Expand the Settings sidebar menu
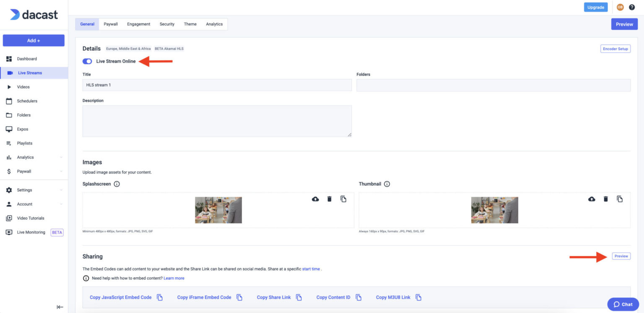Screen dimensions: 644x313 coord(24,190)
